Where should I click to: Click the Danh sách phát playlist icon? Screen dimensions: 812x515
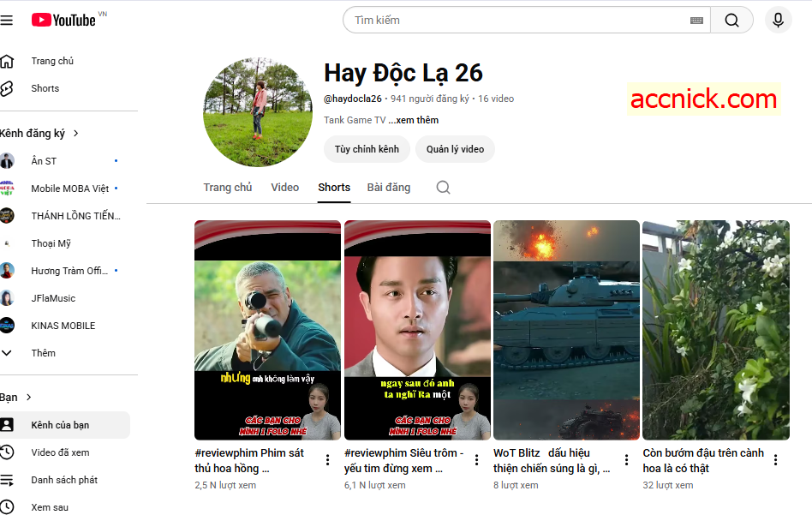point(7,480)
